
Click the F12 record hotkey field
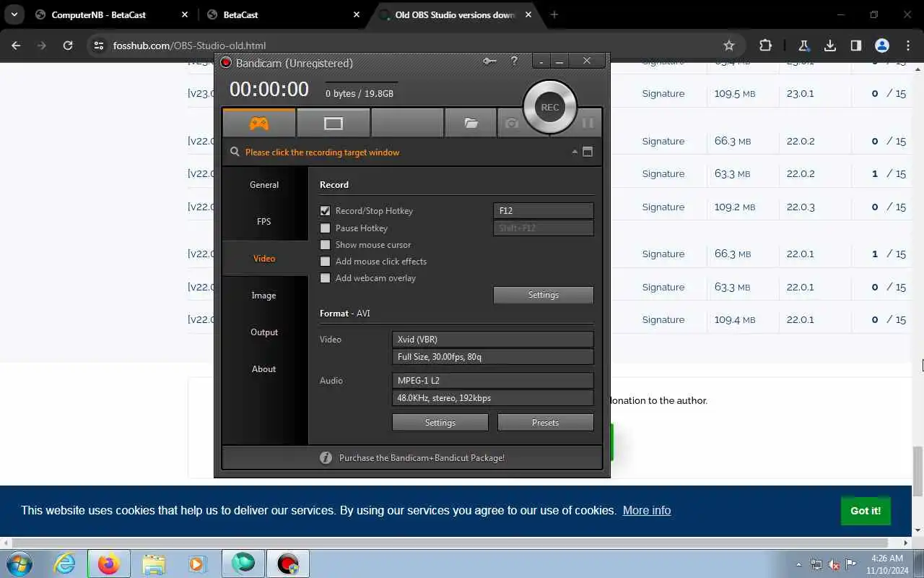544,211
